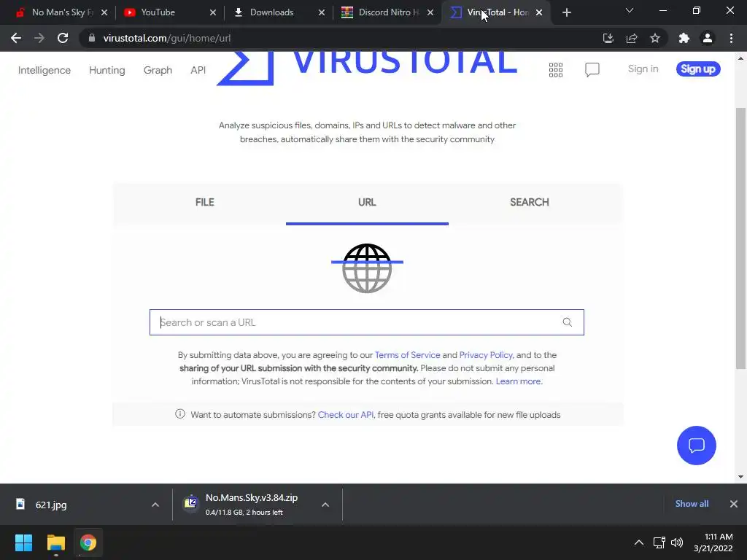Screen dimensions: 747x560
Task: Open the blue chat bubble button
Action: 696,446
